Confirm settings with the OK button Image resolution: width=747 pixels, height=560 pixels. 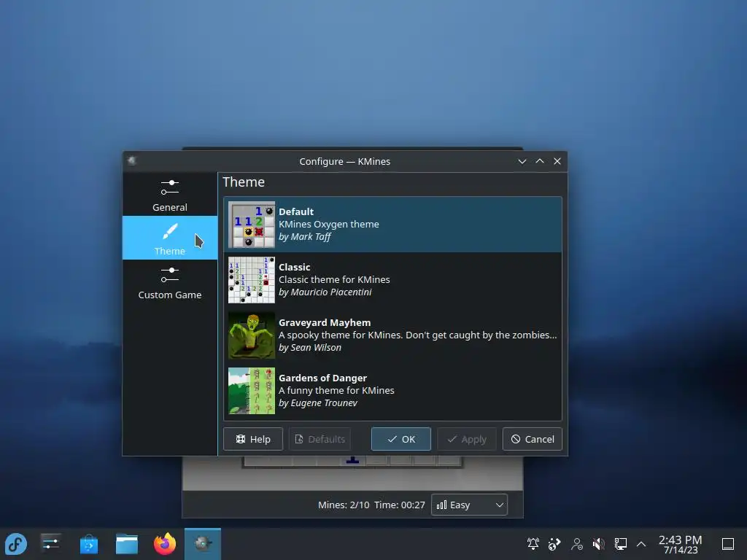[x=401, y=439]
